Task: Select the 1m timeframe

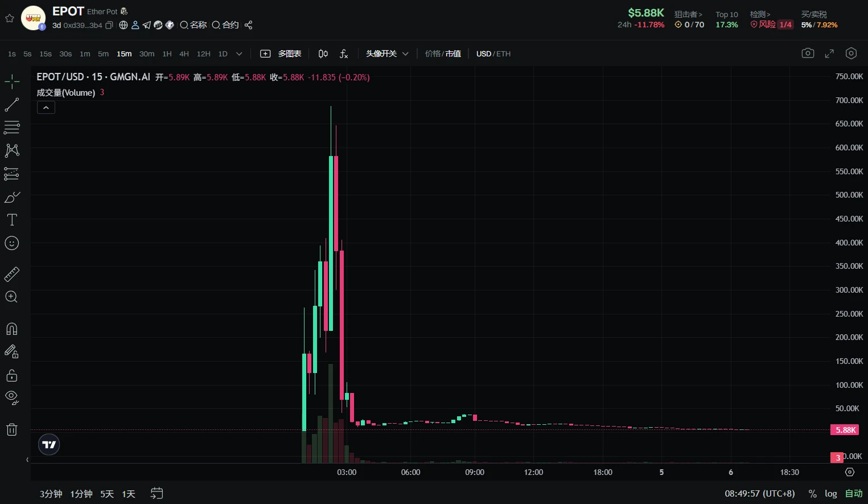Action: [85, 54]
